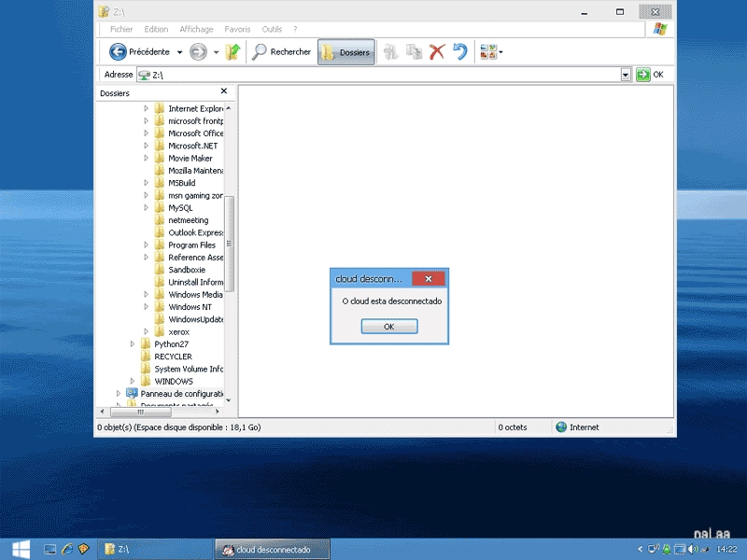
Task: Select the Sandboxie folder in tree
Action: pos(187,270)
